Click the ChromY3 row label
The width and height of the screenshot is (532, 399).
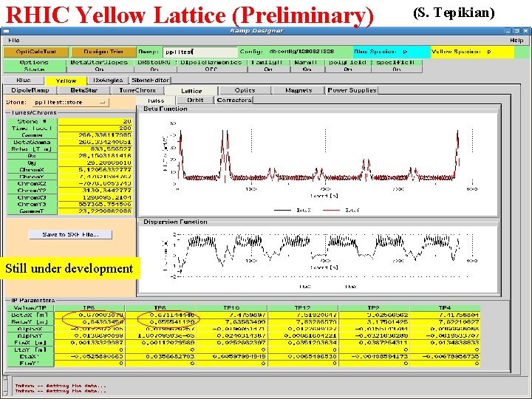(x=33, y=204)
